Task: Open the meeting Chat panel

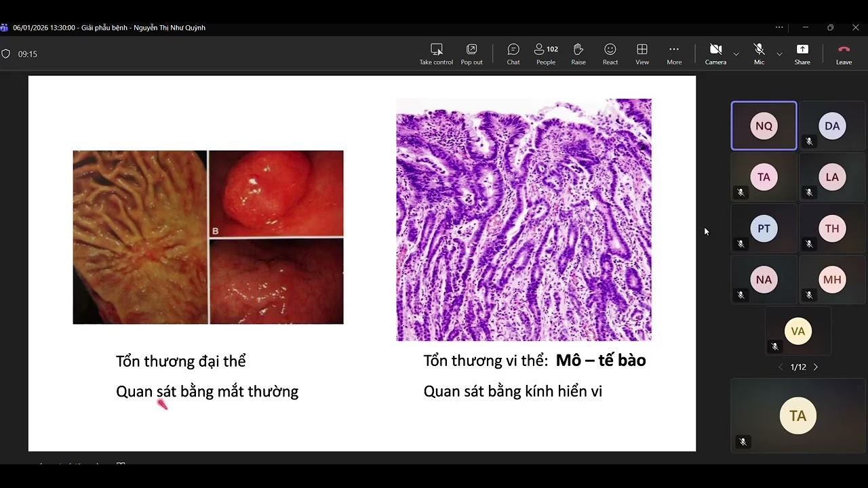Action: click(x=513, y=54)
